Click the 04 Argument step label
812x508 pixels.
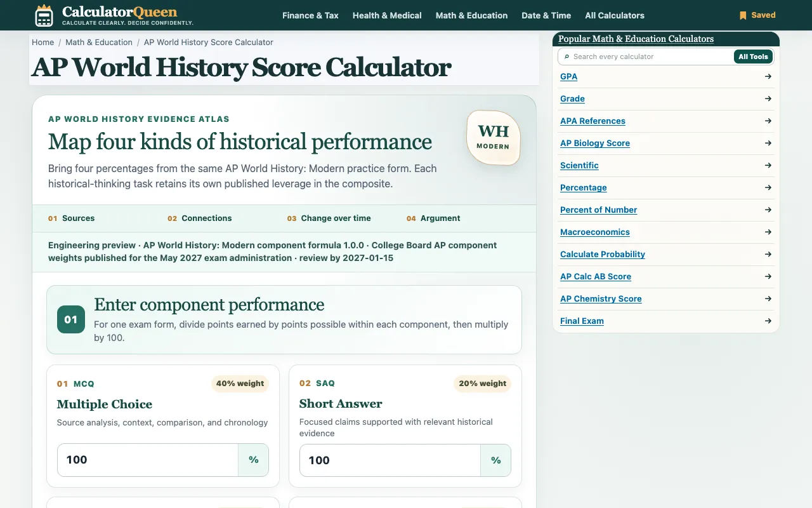click(x=433, y=218)
